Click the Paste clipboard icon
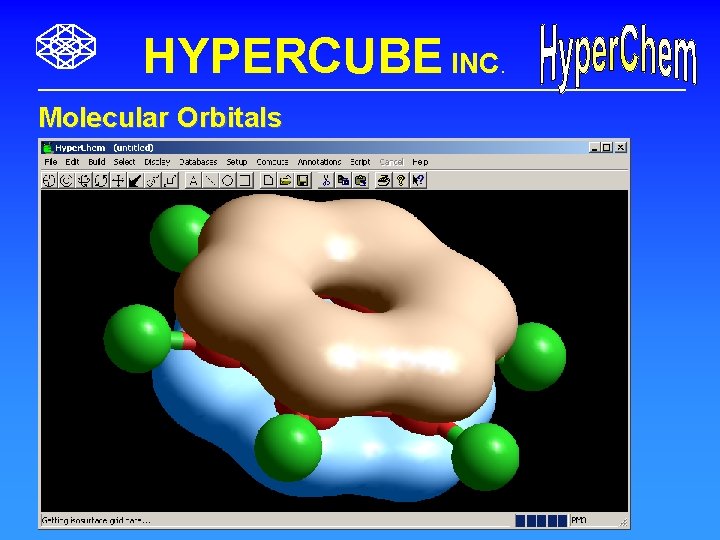Screen dimensions: 720x540 pos(361,180)
